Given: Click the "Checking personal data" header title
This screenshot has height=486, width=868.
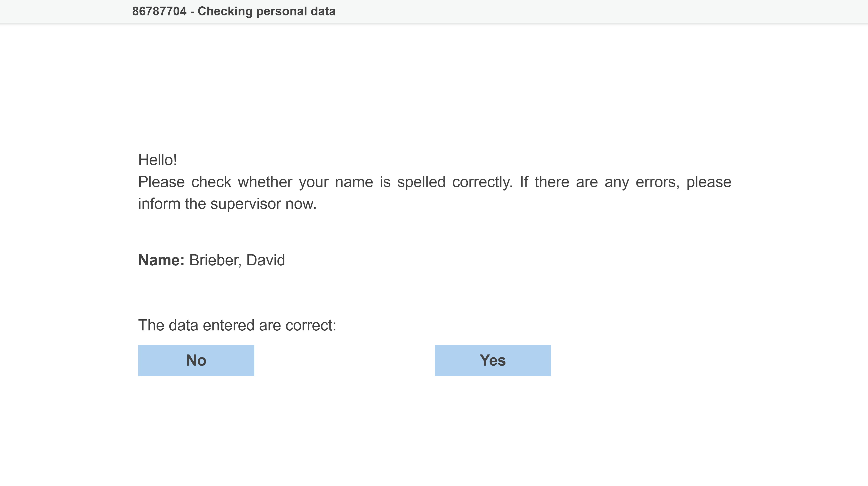Looking at the screenshot, I should (266, 11).
